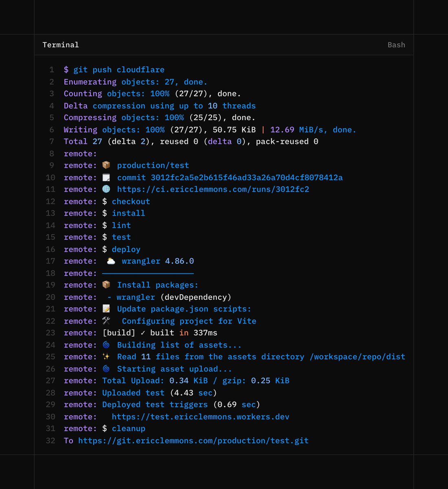
Task: Click the package emoji before production/test
Action: click(106, 165)
